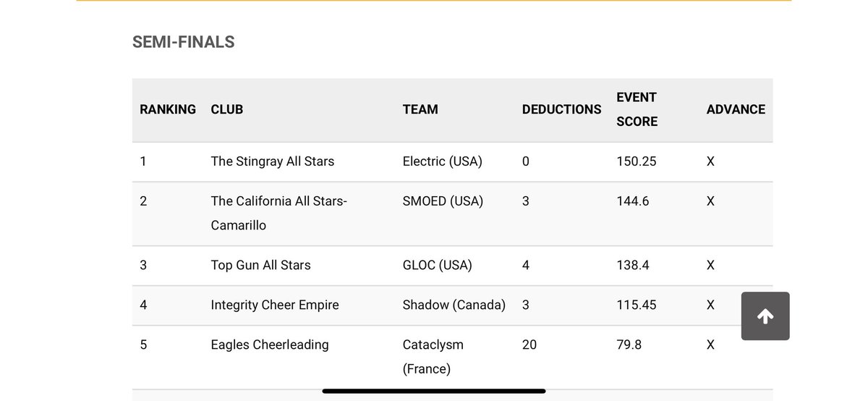Tap the home indicator bar at bottom
The image size is (868, 401).
tap(434, 392)
